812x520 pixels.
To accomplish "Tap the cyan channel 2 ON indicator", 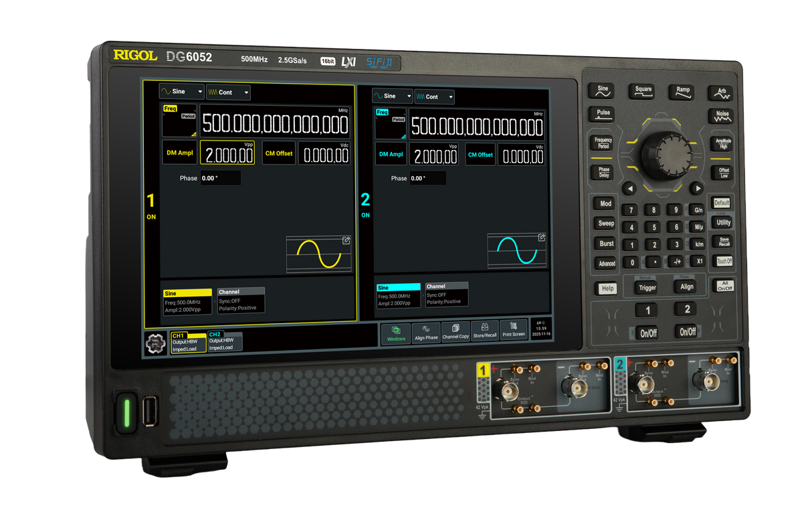I will pyautogui.click(x=365, y=215).
